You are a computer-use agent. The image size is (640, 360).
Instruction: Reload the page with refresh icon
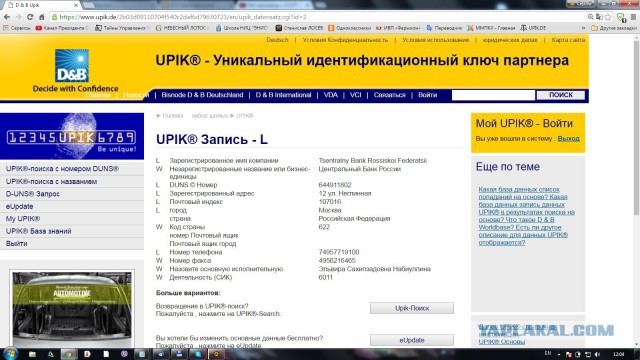click(30, 17)
